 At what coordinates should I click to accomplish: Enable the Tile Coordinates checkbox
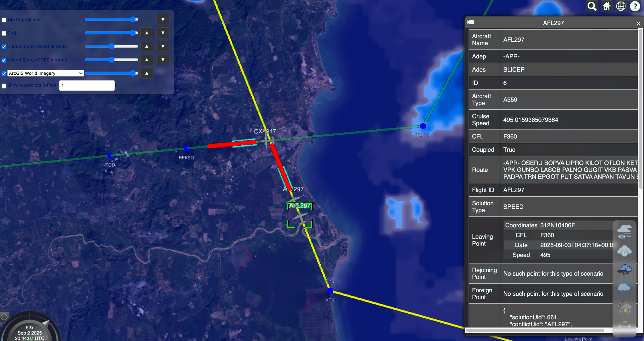tap(4, 20)
